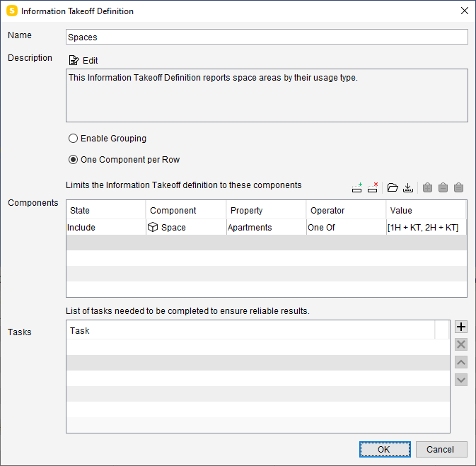Open the folder icon to load components
Screen dimensions: 476x466
[x=393, y=187]
